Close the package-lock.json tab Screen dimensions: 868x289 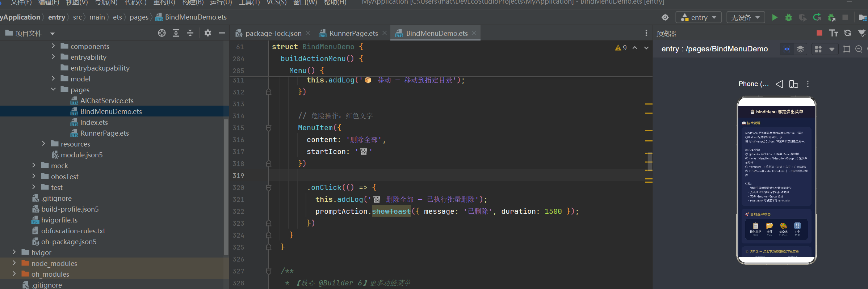(x=308, y=33)
